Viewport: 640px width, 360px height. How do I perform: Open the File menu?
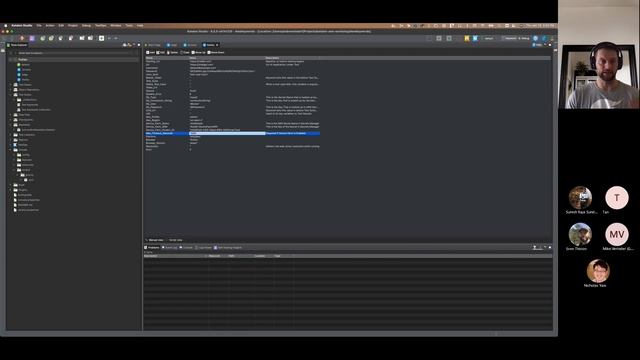click(39, 25)
